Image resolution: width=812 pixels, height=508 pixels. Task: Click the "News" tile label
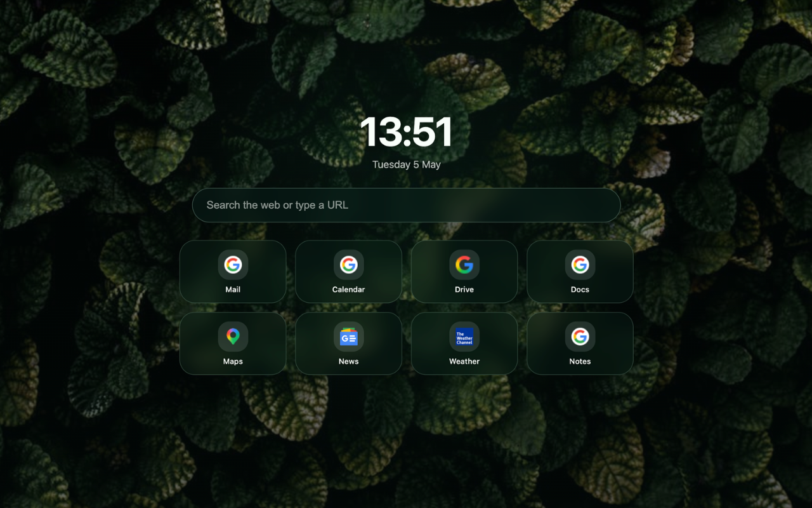[x=348, y=361]
